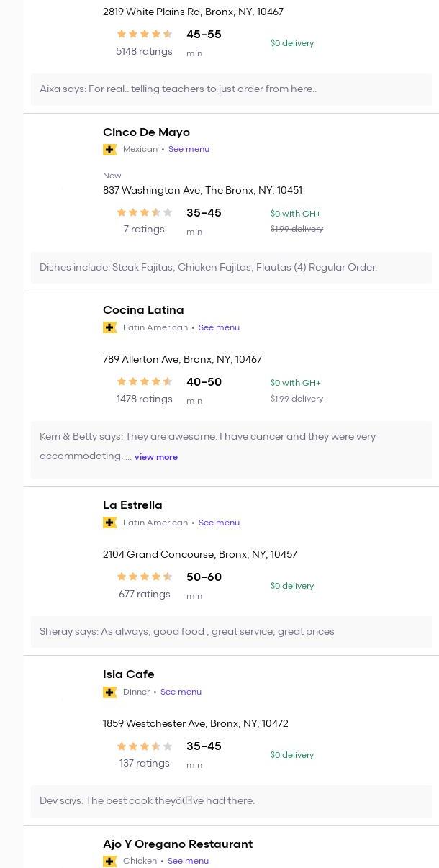Open the Cinco De Mayo restaurant title

coord(146,132)
